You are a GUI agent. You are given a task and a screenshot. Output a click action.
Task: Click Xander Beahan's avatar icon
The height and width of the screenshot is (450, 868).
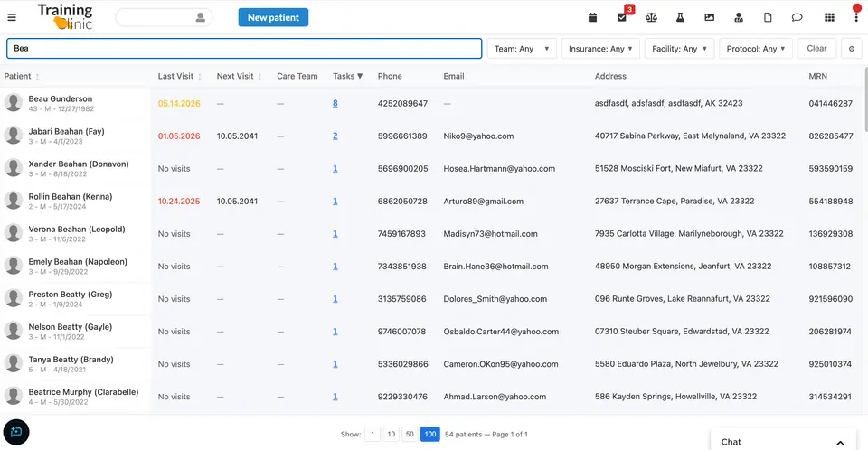tap(14, 168)
